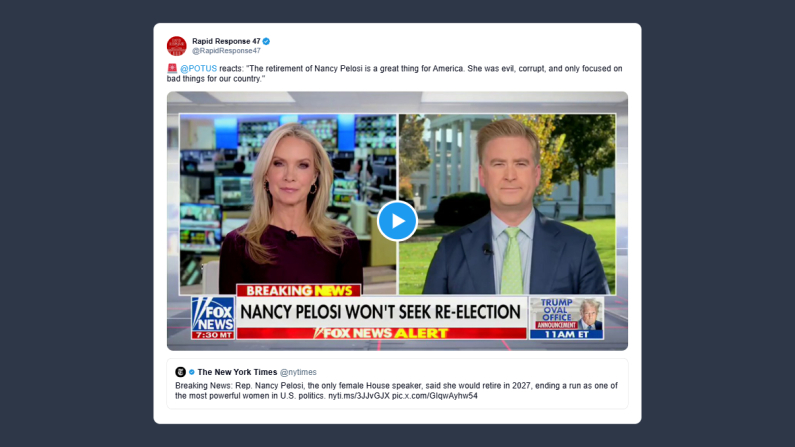Image resolution: width=795 pixels, height=447 pixels.
Task: Click the New York Times verified badge
Action: [x=192, y=372]
